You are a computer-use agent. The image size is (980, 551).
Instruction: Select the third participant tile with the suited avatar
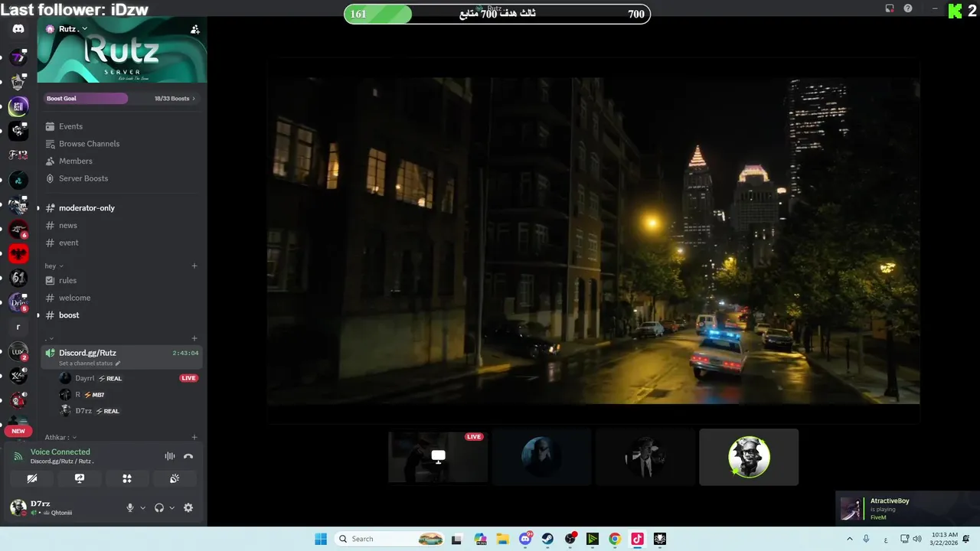pyautogui.click(x=645, y=457)
